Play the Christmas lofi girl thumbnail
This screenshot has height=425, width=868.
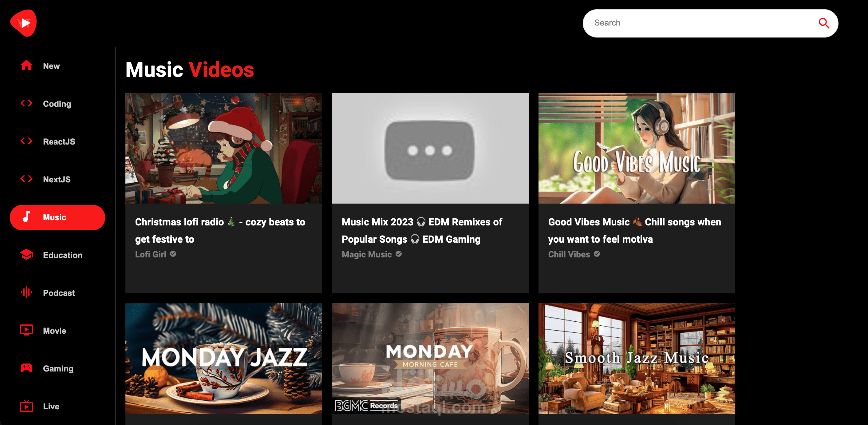coord(224,148)
